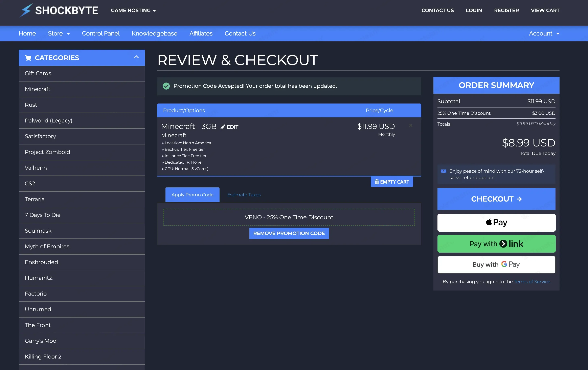Open VIEW CART in the top header
Screen dimensions: 588x370
tap(545, 10)
